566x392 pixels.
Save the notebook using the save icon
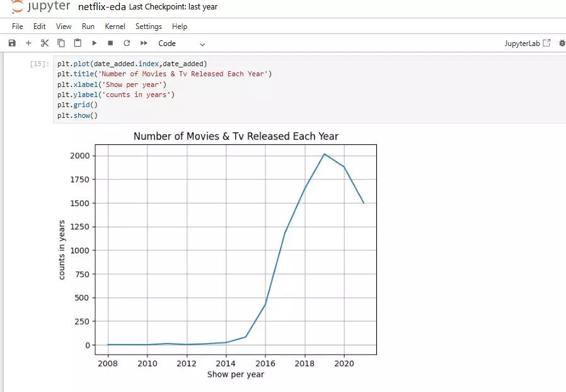[11, 43]
